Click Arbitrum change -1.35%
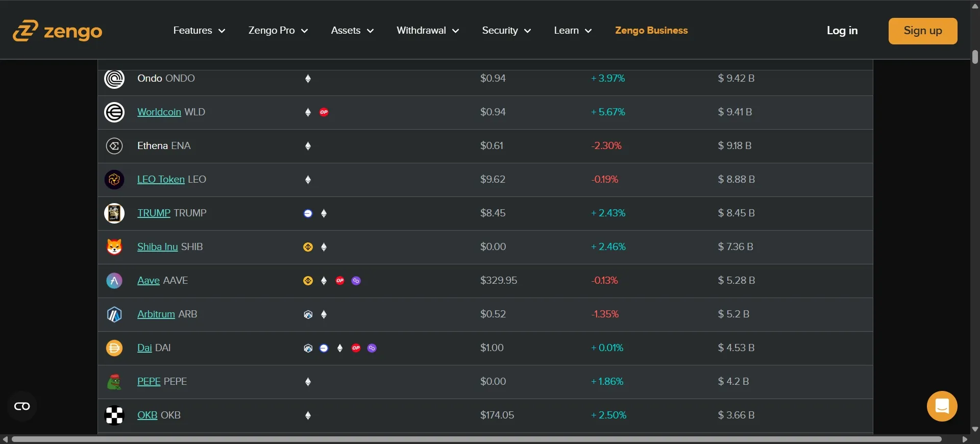Image resolution: width=980 pixels, height=444 pixels. click(605, 314)
